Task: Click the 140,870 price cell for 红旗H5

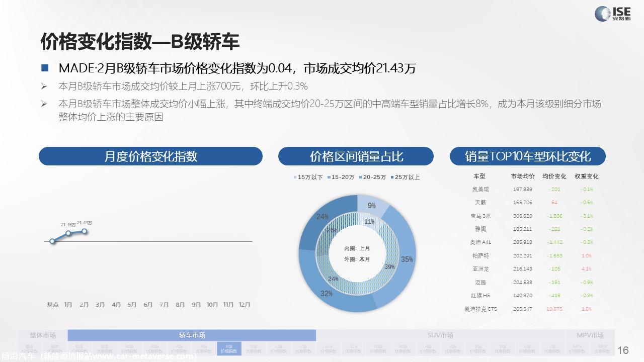Action: 523,295
